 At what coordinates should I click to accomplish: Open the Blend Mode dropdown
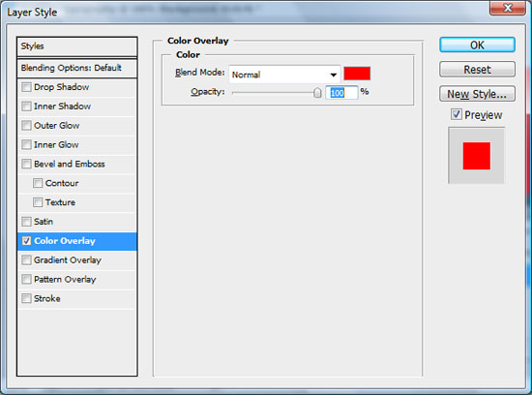(284, 75)
